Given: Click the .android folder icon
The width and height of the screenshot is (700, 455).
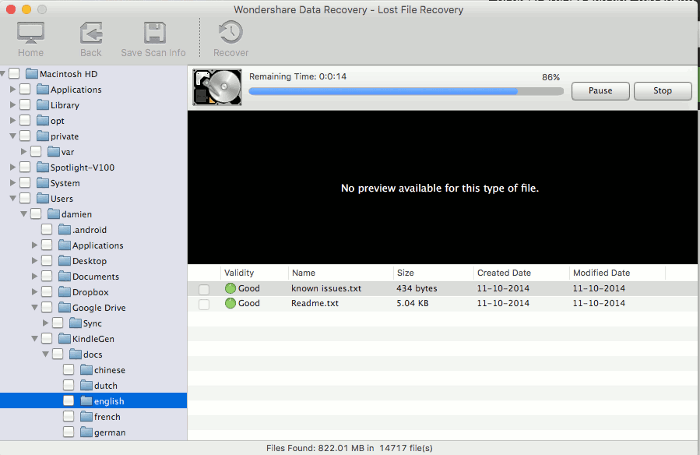Looking at the screenshot, I should coord(64,230).
